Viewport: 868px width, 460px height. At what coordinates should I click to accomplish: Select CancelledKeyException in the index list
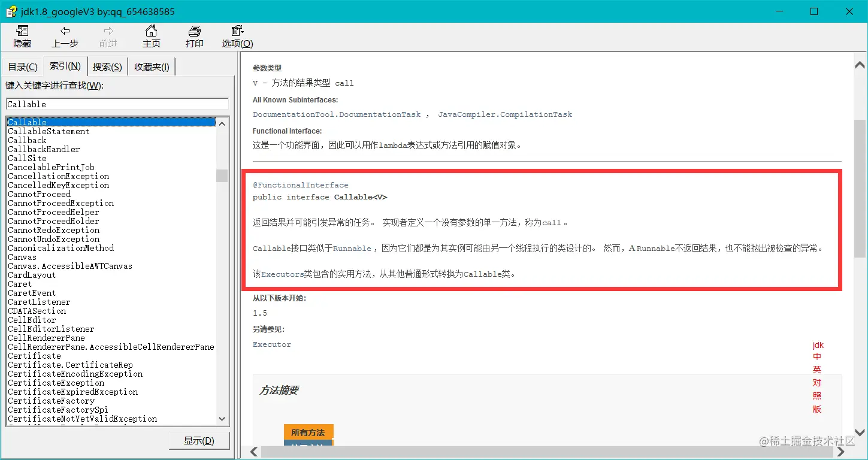[x=58, y=185]
